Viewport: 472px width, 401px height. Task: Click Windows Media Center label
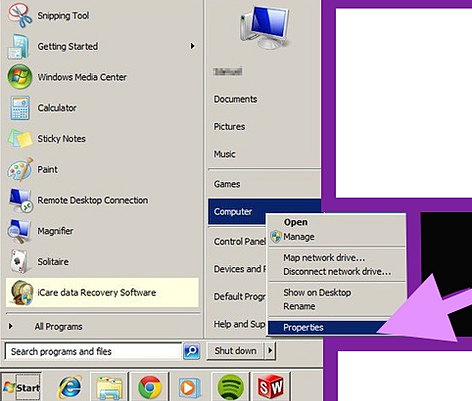click(82, 77)
